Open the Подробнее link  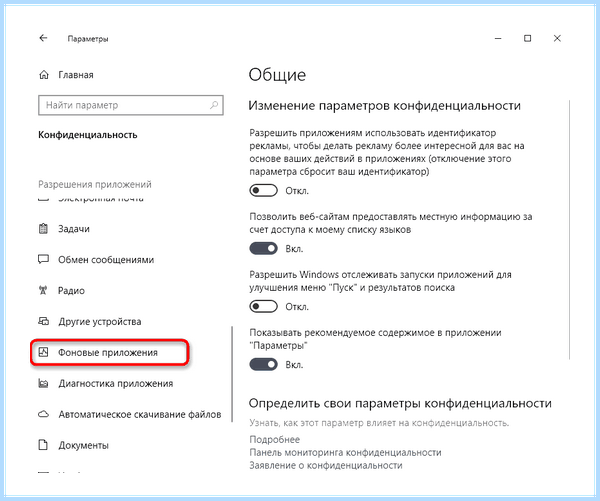pyautogui.click(x=274, y=439)
